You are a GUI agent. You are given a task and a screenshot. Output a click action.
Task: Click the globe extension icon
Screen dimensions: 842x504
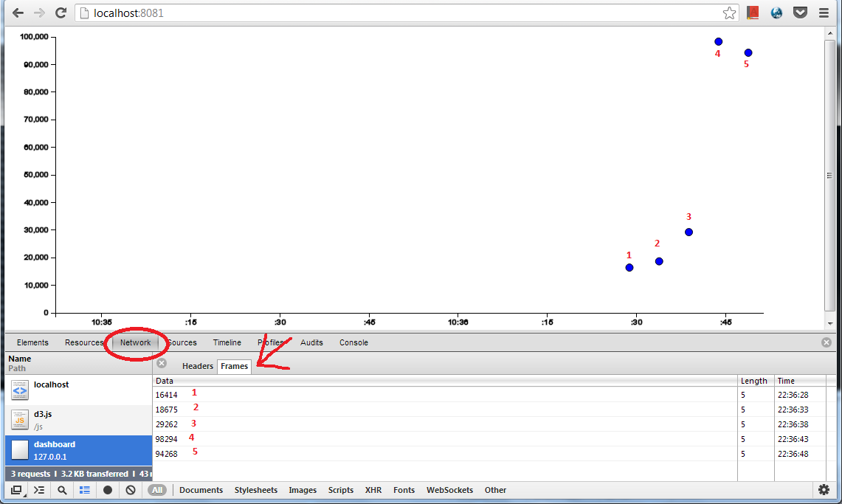click(x=776, y=13)
